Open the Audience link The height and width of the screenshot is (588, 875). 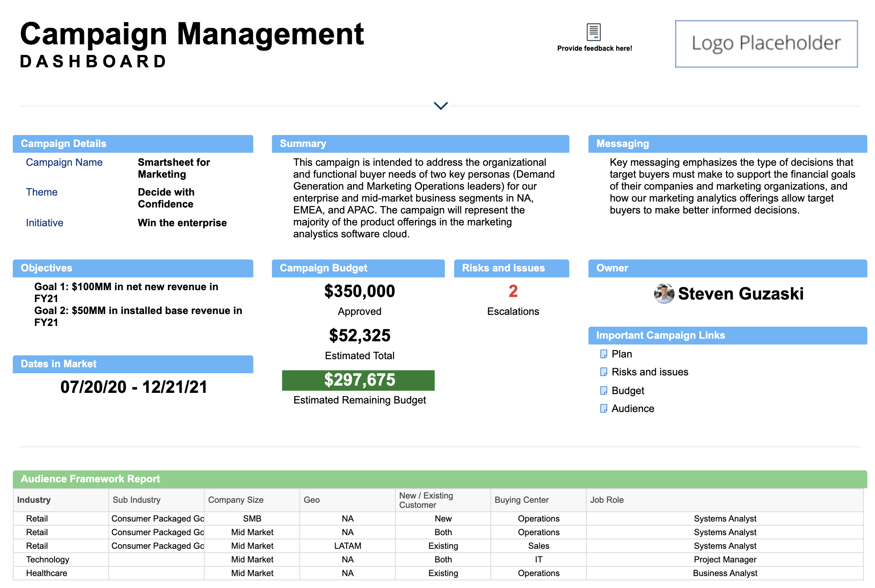[632, 409]
